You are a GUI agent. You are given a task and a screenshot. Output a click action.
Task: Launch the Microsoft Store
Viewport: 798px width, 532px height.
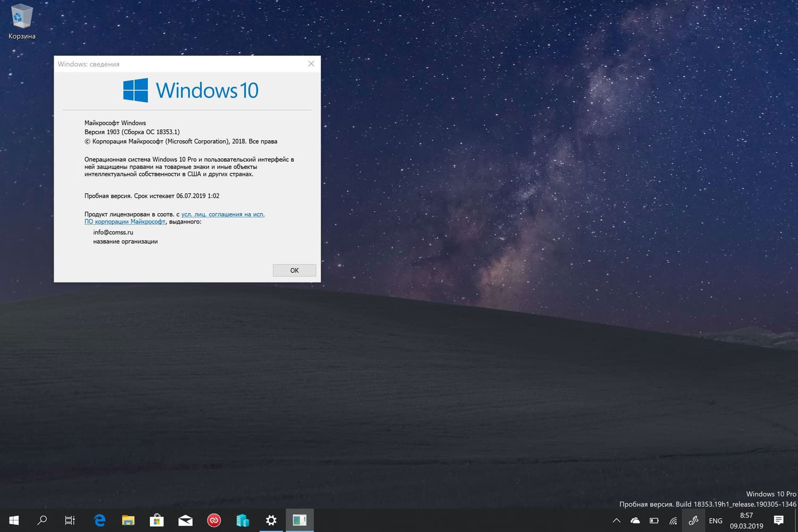(156, 520)
